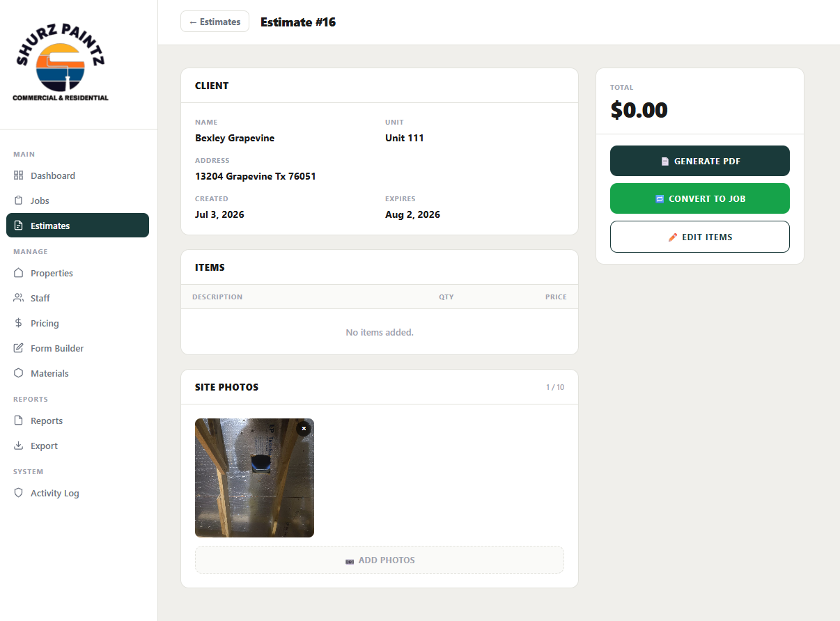Screen dimensions: 840x621
Task: Click the Qty column header
Action: tap(446, 297)
